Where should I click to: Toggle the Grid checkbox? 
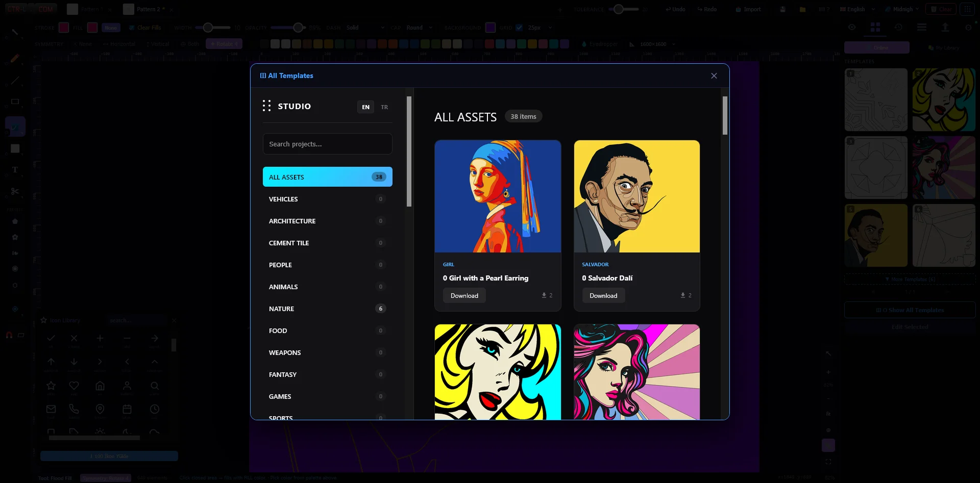pyautogui.click(x=519, y=28)
